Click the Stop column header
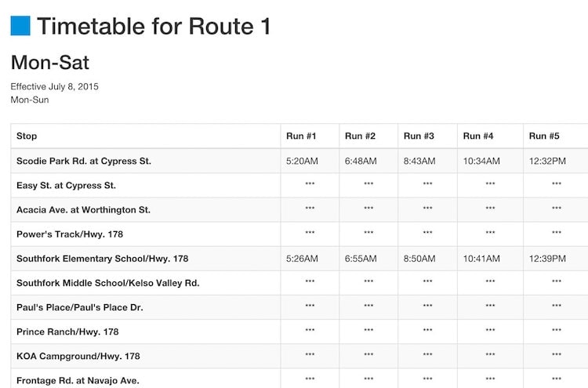The width and height of the screenshot is (588, 388). pyautogui.click(x=27, y=136)
